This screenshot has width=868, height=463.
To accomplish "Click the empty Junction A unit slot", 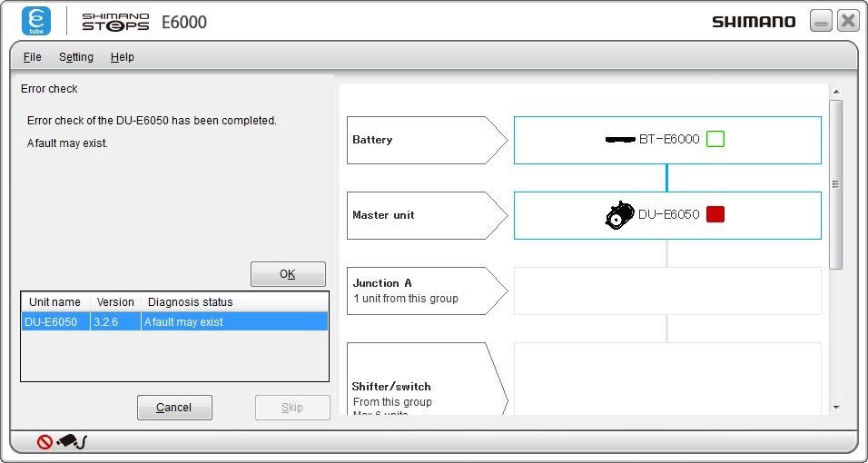I will tap(667, 291).
